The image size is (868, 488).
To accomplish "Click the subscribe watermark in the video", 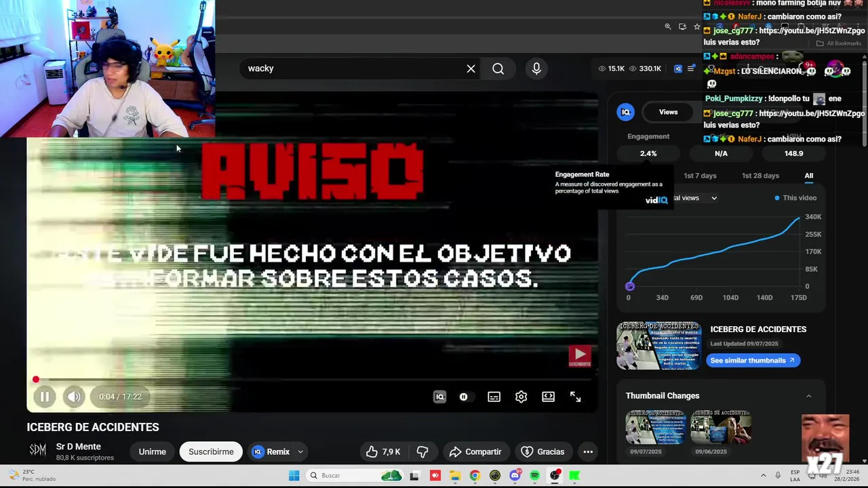I will pos(580,356).
